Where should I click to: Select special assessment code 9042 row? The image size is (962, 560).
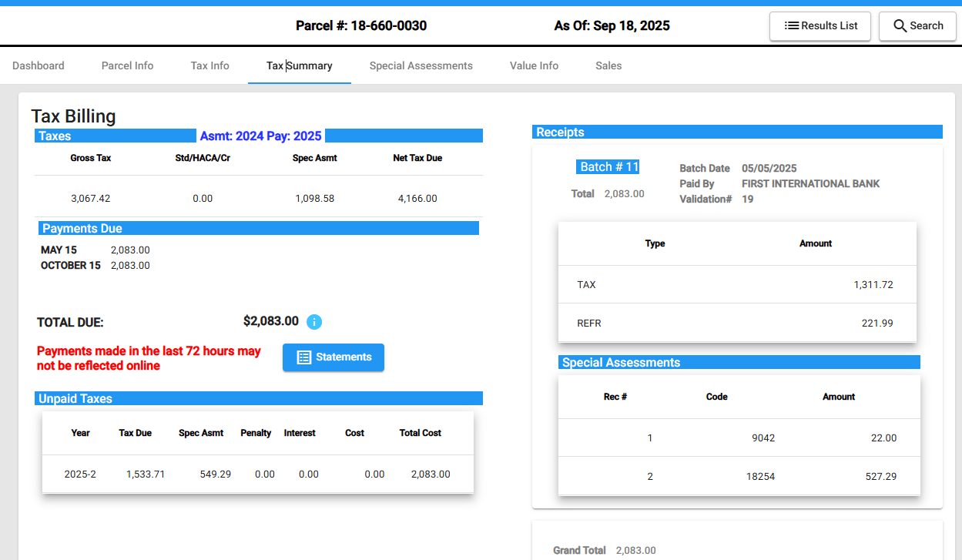tap(739, 438)
